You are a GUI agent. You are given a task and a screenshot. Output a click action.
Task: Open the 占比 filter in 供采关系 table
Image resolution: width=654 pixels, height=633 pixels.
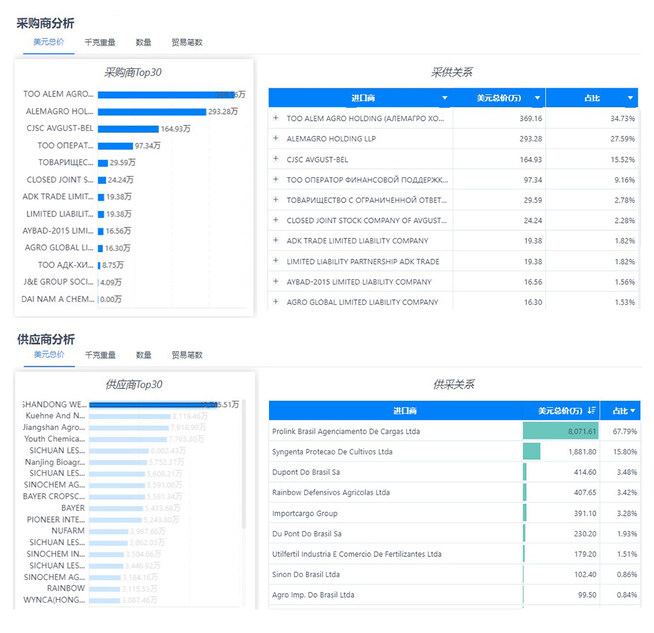click(x=633, y=411)
